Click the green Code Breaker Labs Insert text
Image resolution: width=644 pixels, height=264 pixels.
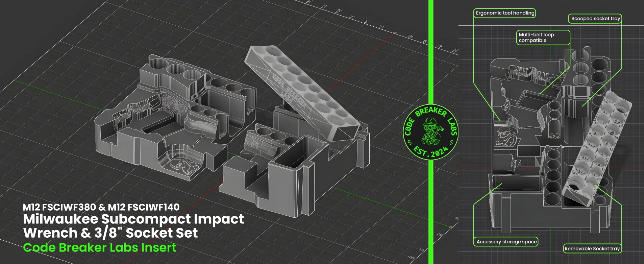point(100,247)
